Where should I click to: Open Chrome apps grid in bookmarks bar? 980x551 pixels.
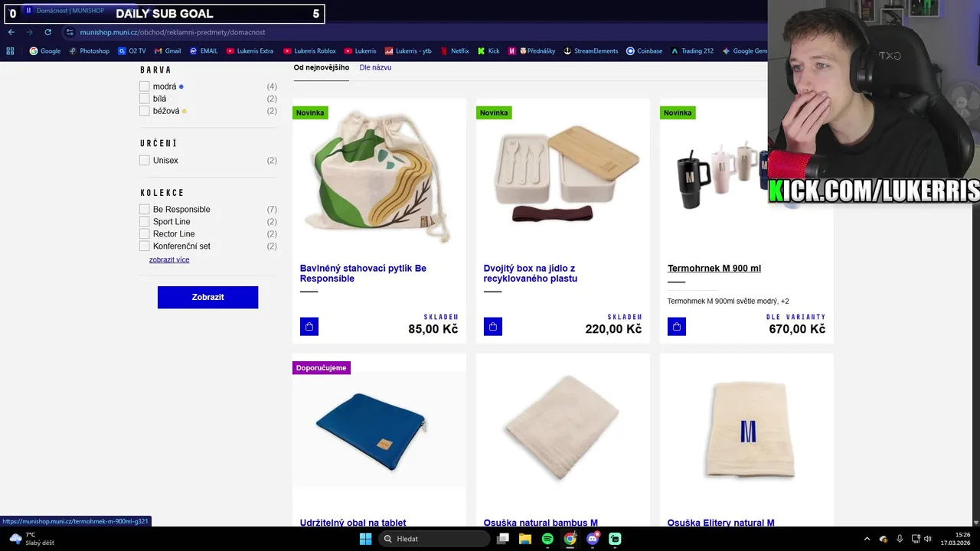10,51
